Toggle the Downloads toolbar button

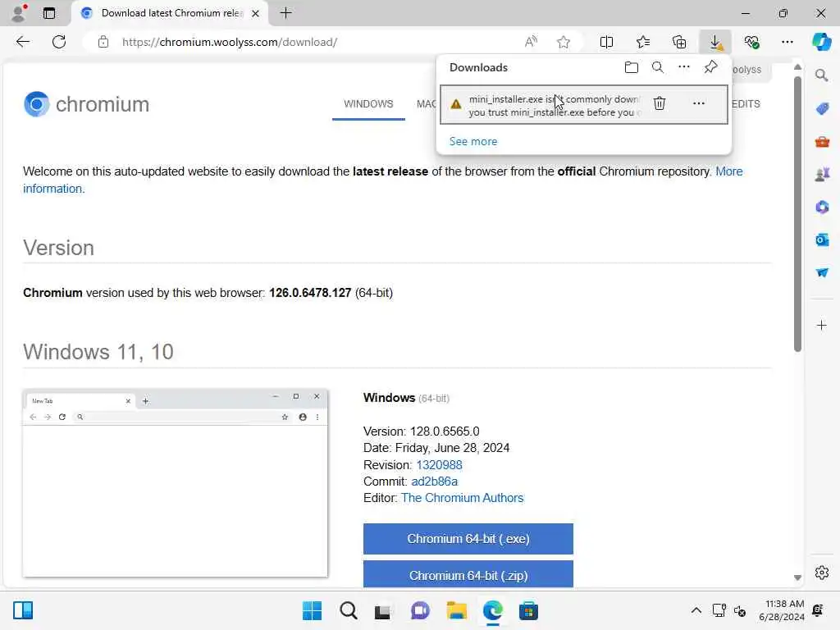715,42
